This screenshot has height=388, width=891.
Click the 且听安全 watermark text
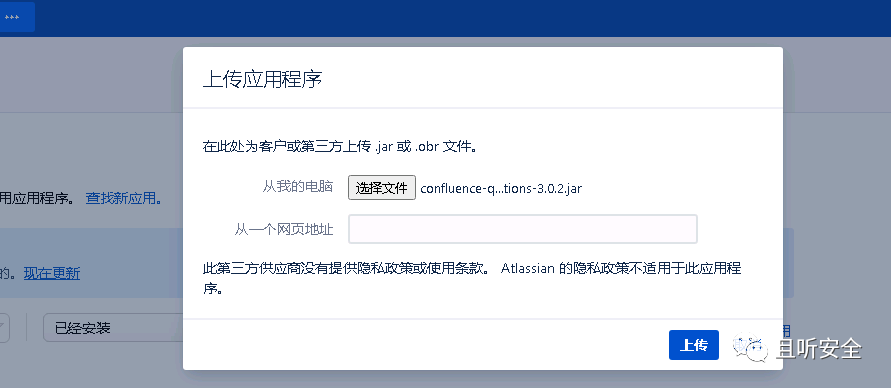(x=819, y=348)
